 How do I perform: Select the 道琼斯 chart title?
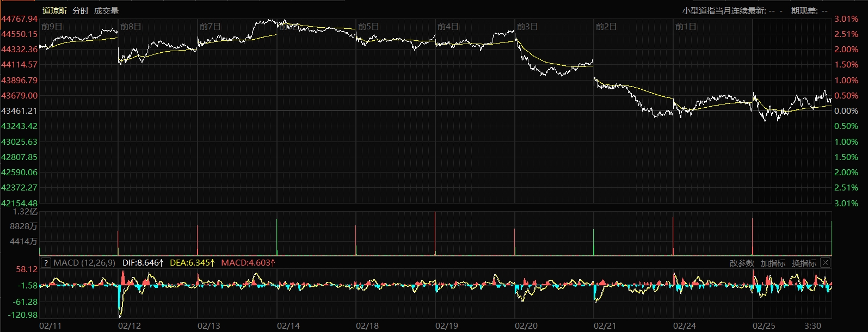(55, 11)
